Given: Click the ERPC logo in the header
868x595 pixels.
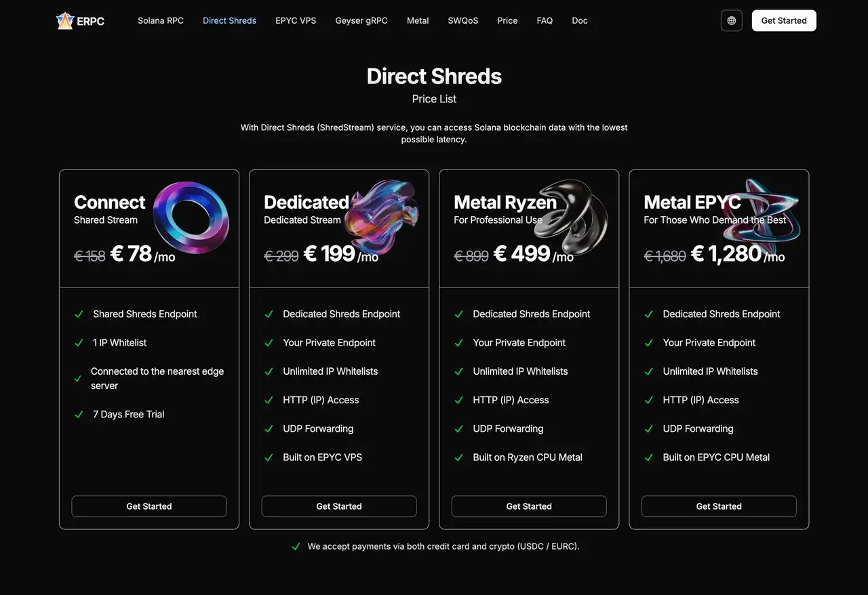Looking at the screenshot, I should 80,20.
